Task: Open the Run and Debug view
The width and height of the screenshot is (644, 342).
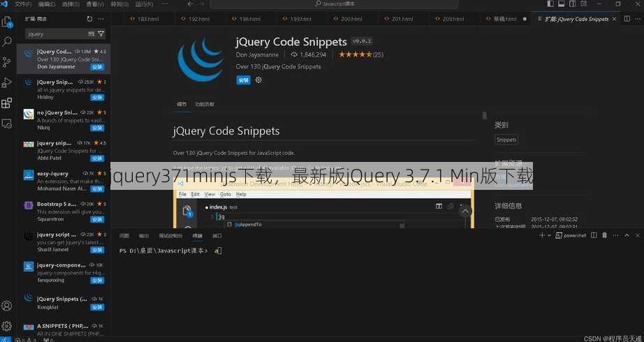Action: [x=6, y=82]
